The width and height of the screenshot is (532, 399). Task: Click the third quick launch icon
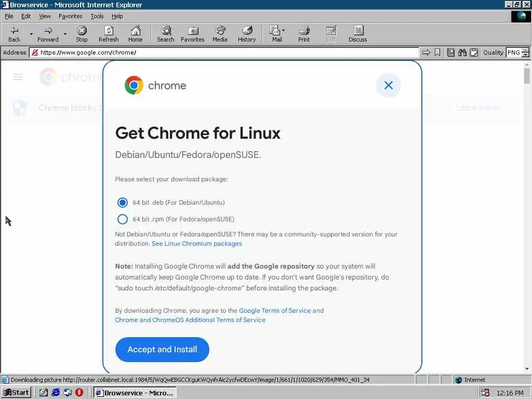tap(68, 393)
